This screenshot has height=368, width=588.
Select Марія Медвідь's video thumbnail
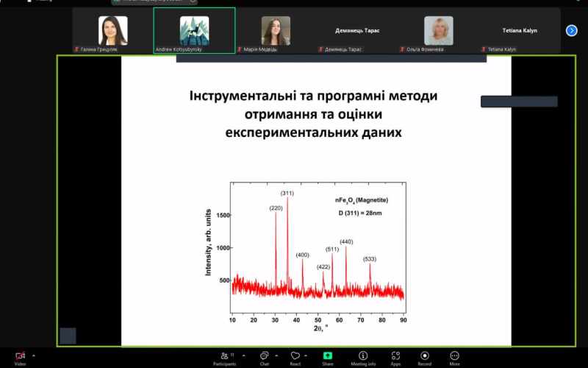(276, 30)
